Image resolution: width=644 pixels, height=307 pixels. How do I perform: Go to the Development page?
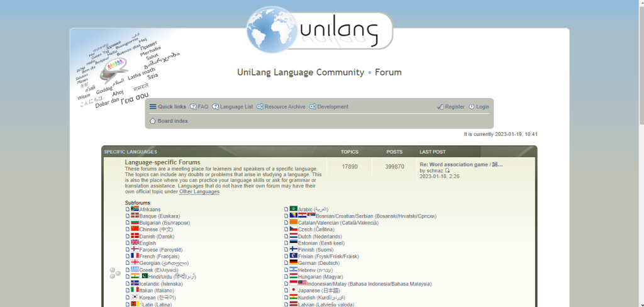coord(328,107)
